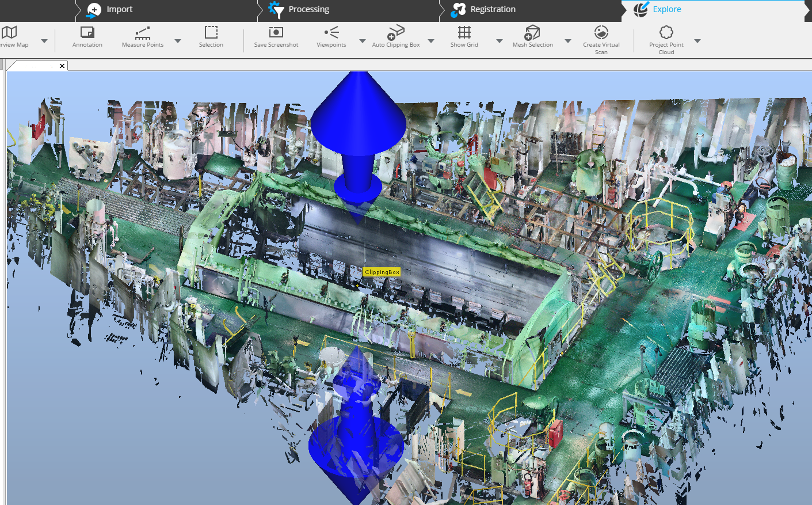Screen dimensions: 812x505
Task: Switch to the Import tab
Action: point(119,9)
